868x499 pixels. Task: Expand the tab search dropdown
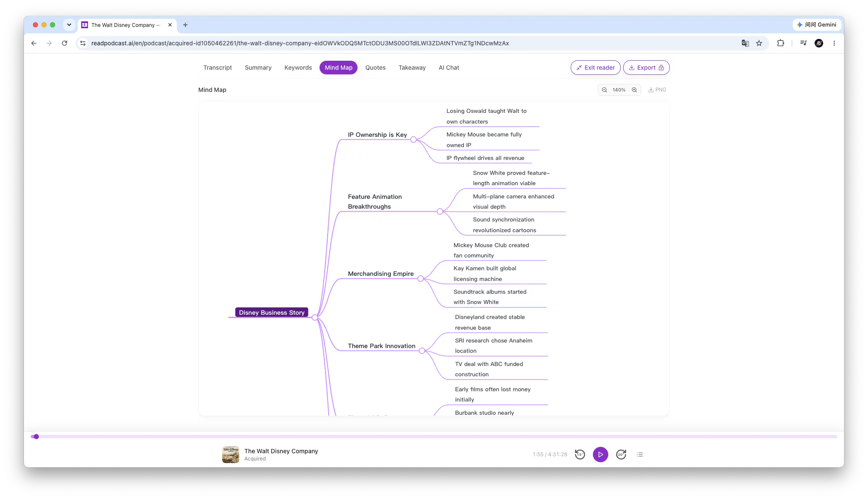69,25
